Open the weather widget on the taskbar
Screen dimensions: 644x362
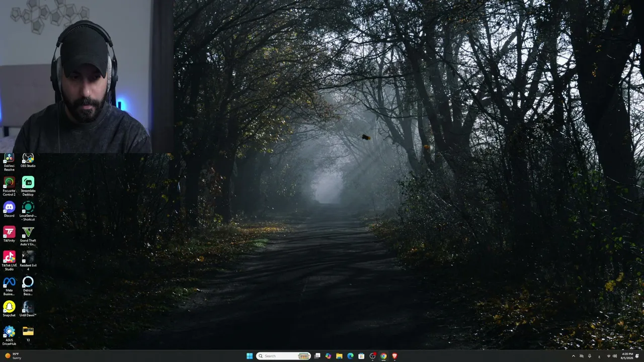click(14, 356)
